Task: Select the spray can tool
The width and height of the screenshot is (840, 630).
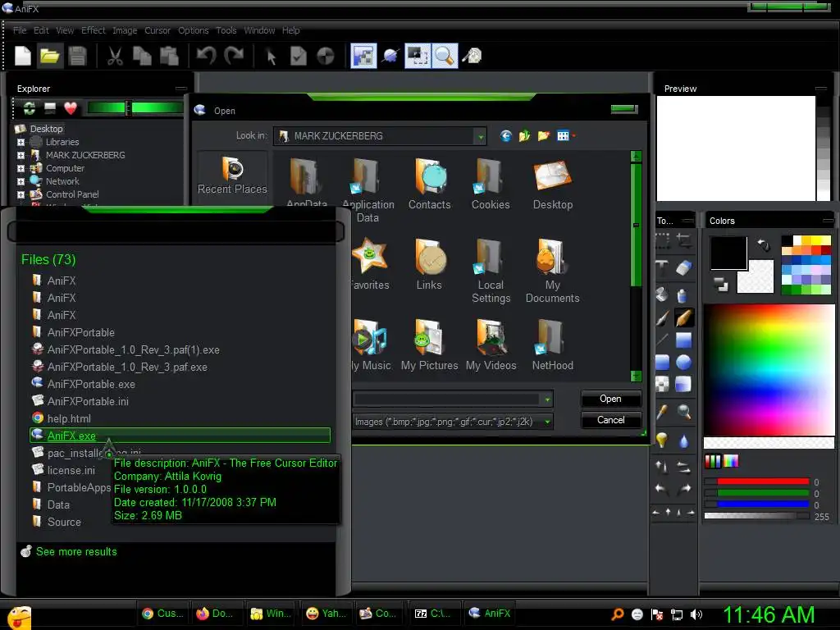Action: pos(682,295)
